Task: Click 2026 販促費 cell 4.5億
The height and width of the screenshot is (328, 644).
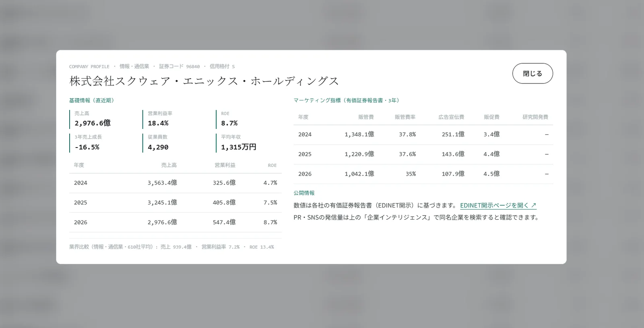Action: point(491,174)
